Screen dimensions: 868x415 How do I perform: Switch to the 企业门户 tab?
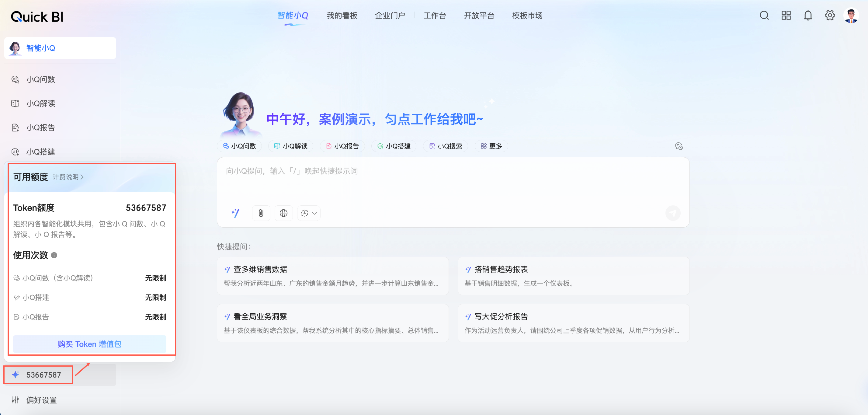[x=390, y=16]
